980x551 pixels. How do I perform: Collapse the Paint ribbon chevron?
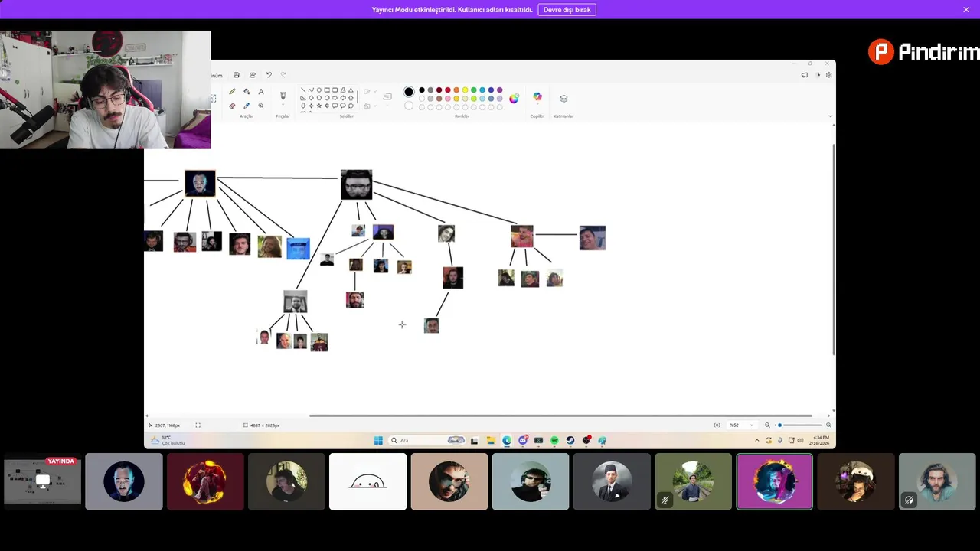point(831,116)
